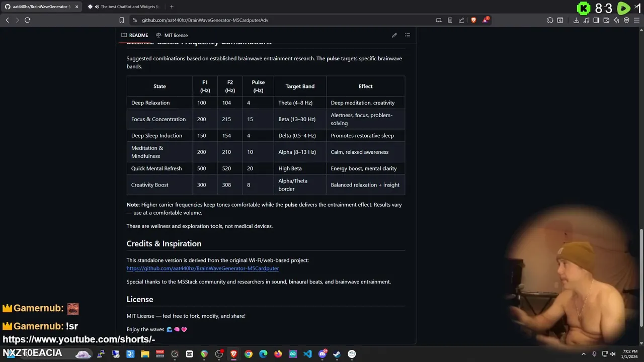The height and width of the screenshot is (362, 644).
Task: Open Brave Shields lion icon
Action: click(x=473, y=20)
